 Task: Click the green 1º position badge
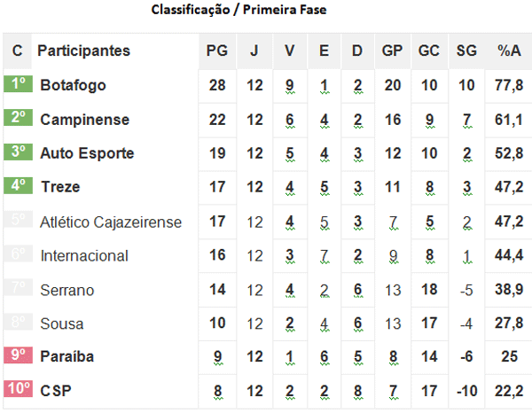tap(18, 85)
